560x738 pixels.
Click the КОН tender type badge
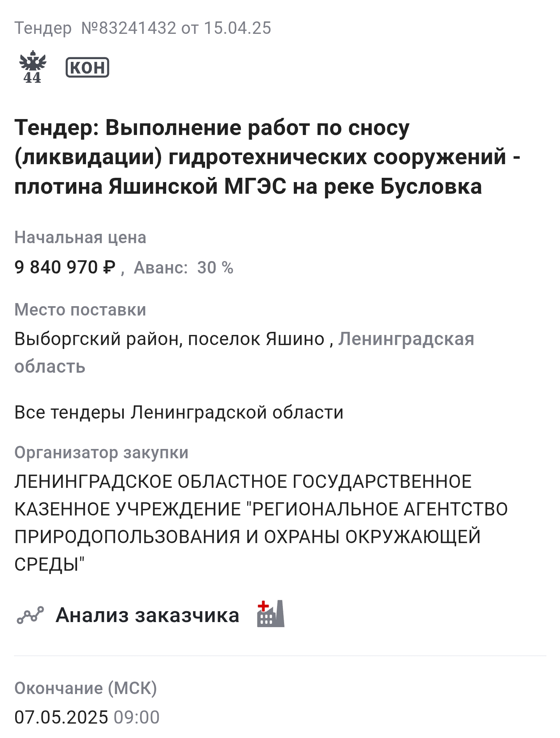87,68
